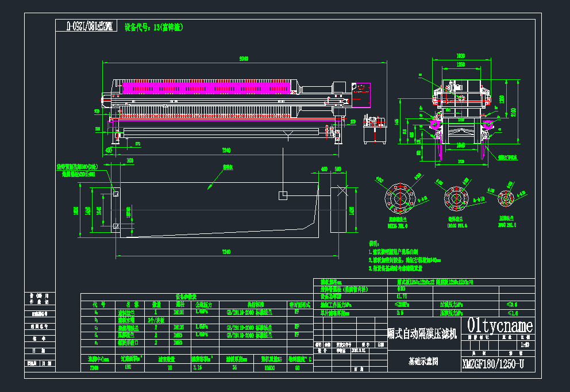Screen dimensions: 570x392
Task: Click the 7240 dimension below foundation plan
Action: point(226,253)
